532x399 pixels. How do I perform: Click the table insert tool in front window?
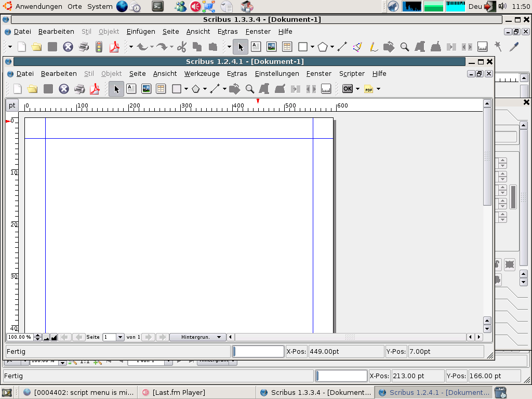161,89
